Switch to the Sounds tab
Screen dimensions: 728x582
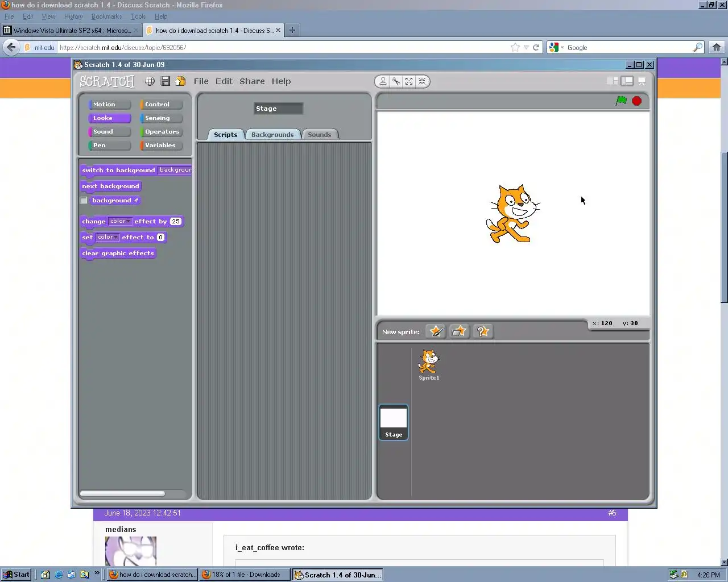tap(319, 135)
